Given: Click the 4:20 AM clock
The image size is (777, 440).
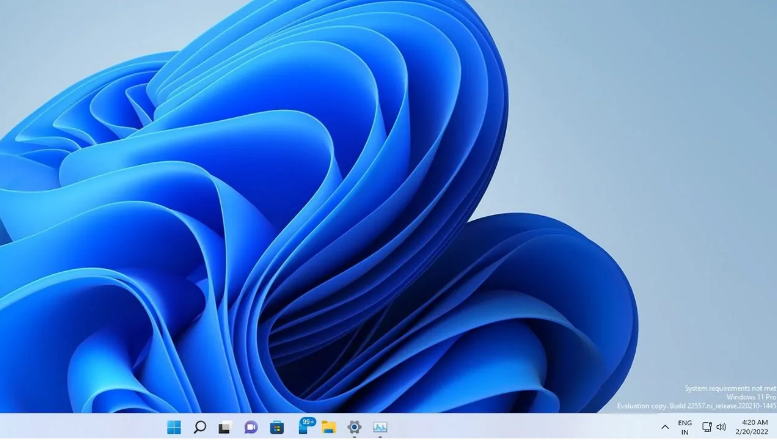Looking at the screenshot, I should pos(754,422).
